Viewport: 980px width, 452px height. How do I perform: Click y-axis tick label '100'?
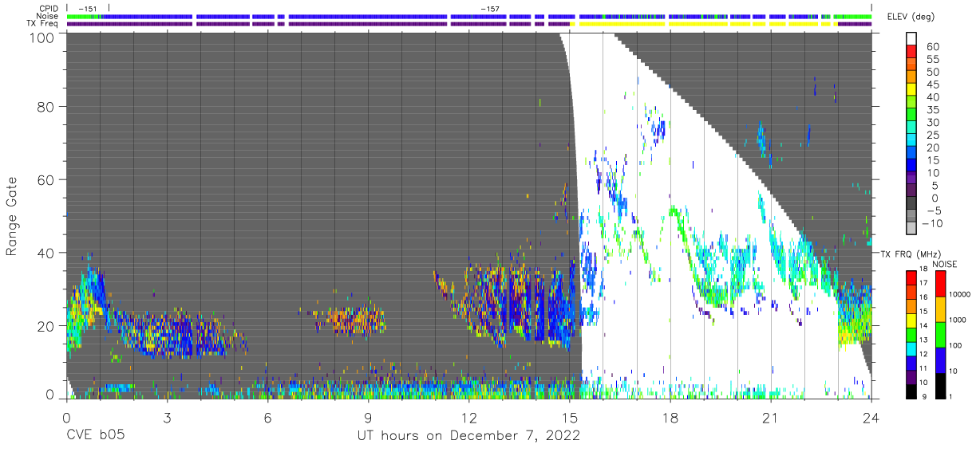[42, 37]
